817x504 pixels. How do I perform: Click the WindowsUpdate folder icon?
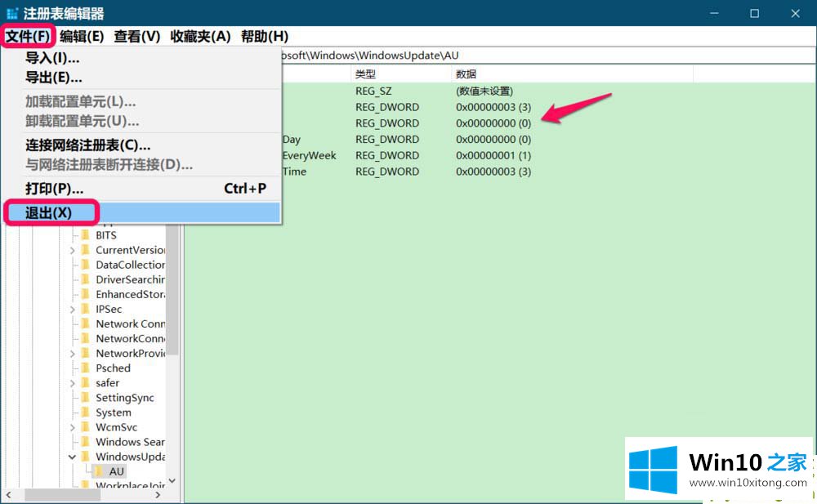tap(86, 457)
